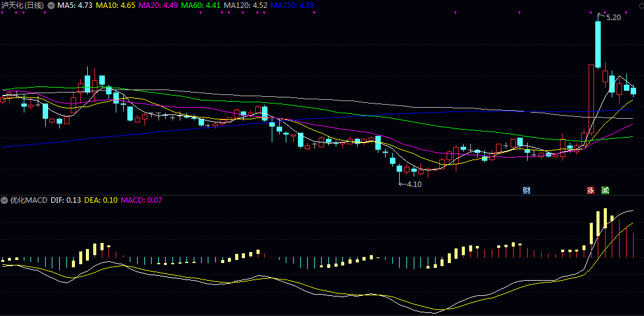Click the green 减 shareholder reduction marker
Screen dimensions: 644x316
605,190
